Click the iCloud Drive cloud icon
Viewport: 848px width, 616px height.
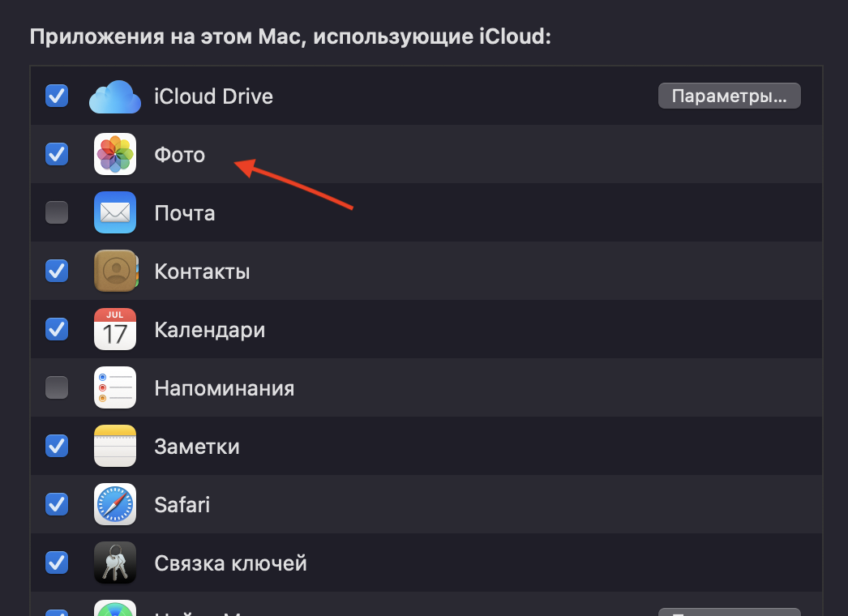pos(114,96)
